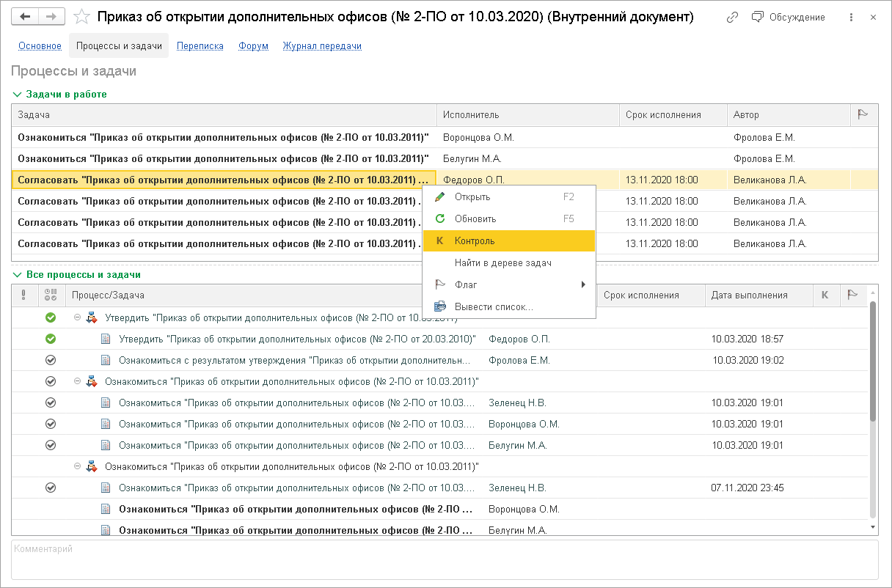Select Контроль in the context menu

[x=509, y=240]
